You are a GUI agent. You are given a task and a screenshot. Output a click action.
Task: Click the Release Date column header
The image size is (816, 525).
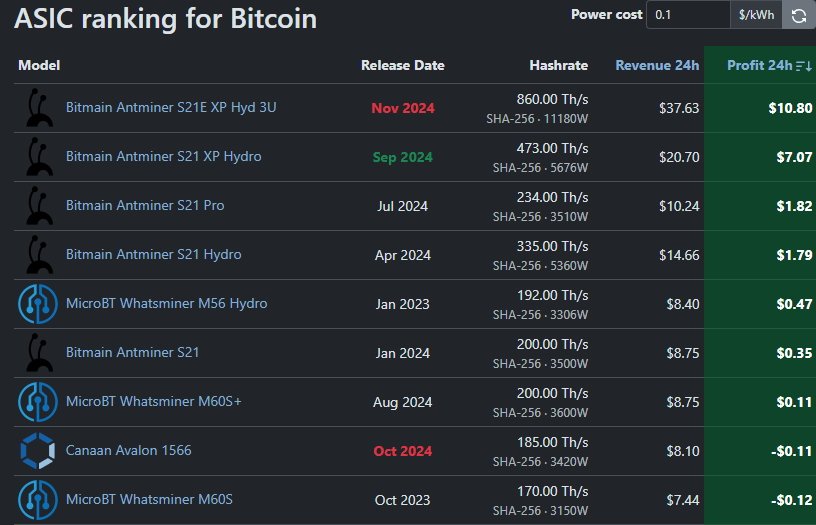click(403, 66)
